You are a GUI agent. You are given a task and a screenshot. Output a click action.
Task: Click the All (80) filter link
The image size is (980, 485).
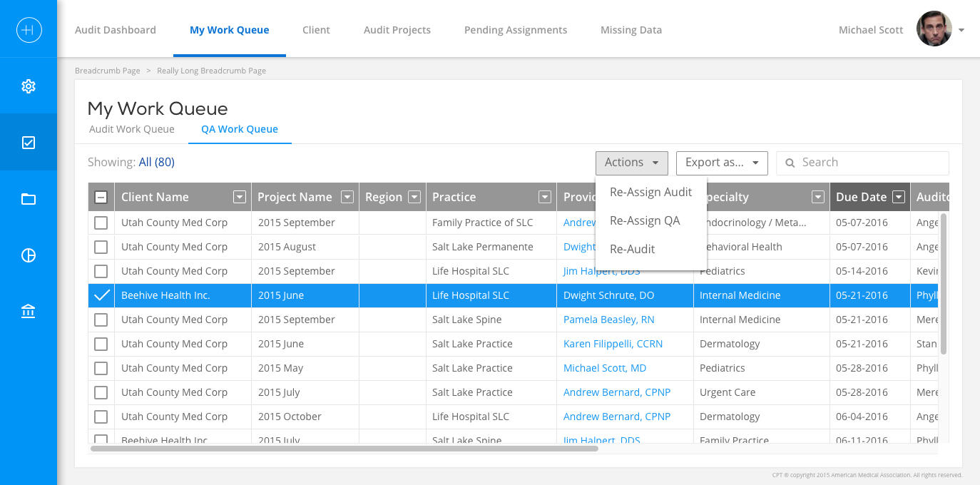pyautogui.click(x=156, y=163)
